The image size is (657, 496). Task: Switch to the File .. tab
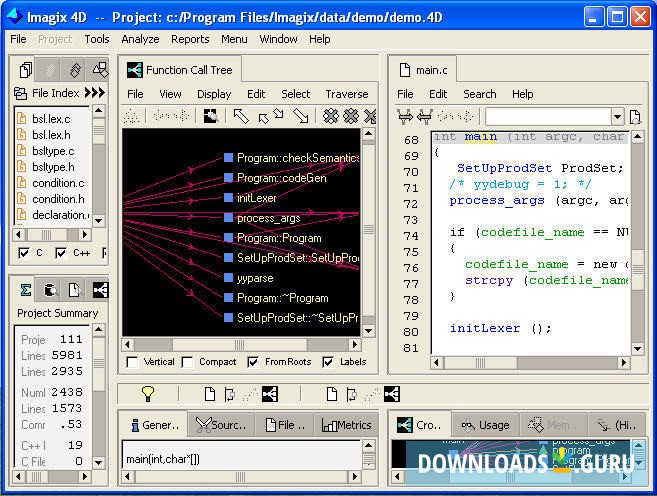point(285,425)
